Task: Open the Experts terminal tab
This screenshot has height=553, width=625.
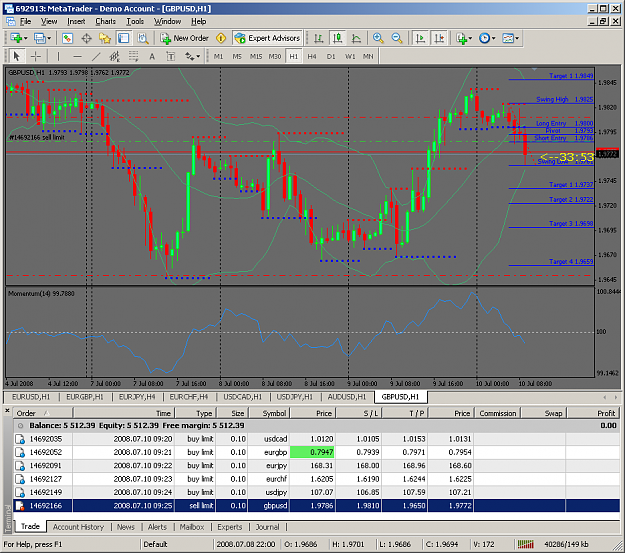Action: [230, 527]
